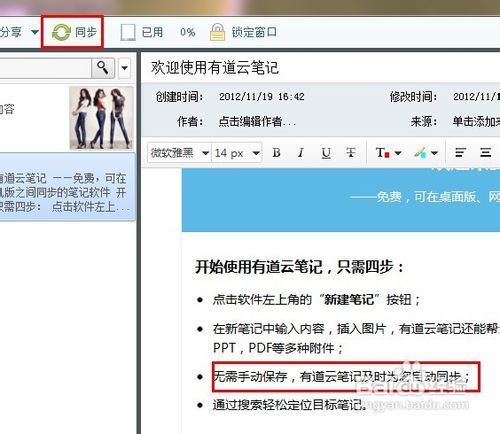Screen dimensions: 500x434
Task: Click the 在新笔记中输入内容 bullet line
Action: click(x=356, y=329)
